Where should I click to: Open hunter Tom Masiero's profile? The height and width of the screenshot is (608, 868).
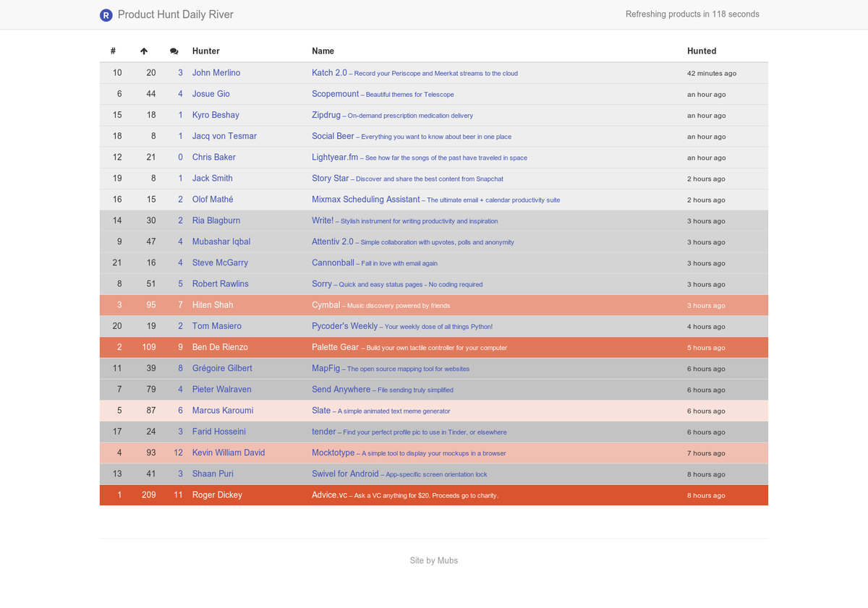[x=217, y=326]
